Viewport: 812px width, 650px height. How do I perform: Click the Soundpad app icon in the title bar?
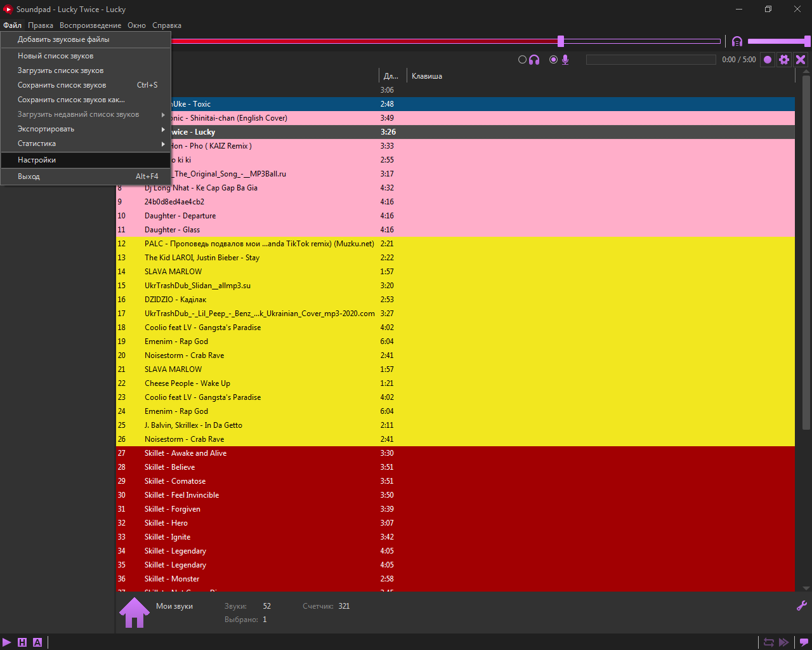coord(8,10)
